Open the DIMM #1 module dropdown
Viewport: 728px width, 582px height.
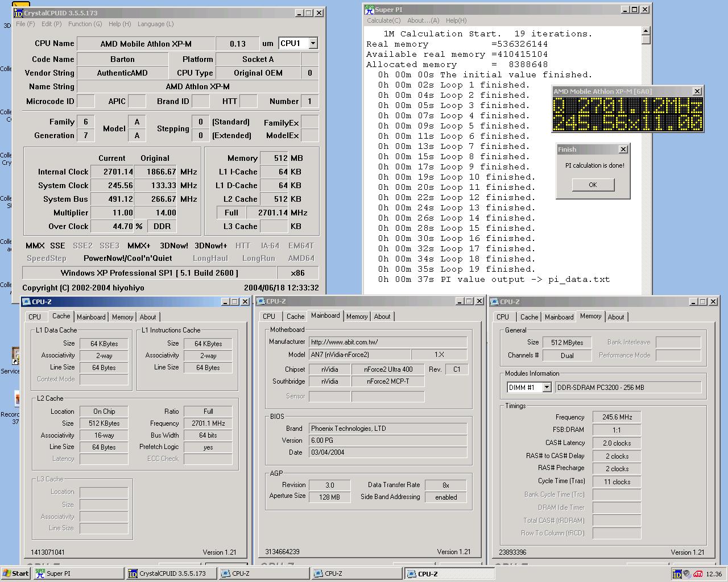[x=547, y=388]
